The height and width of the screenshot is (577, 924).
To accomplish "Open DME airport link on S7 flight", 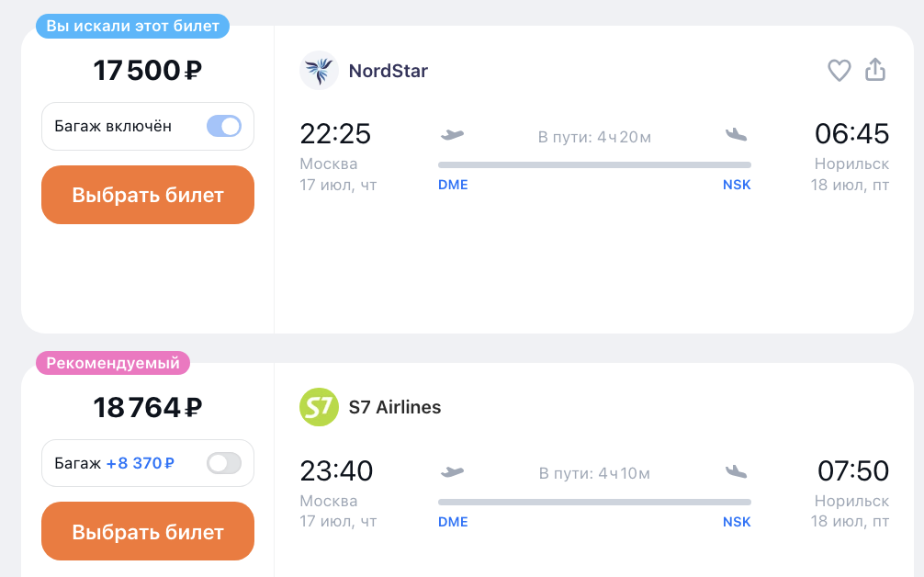I will 453,522.
